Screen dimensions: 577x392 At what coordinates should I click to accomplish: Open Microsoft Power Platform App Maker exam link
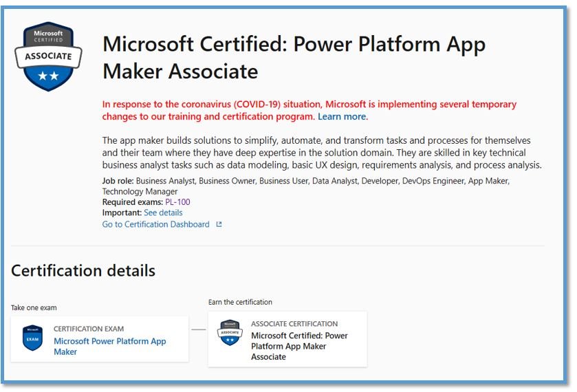coord(109,347)
